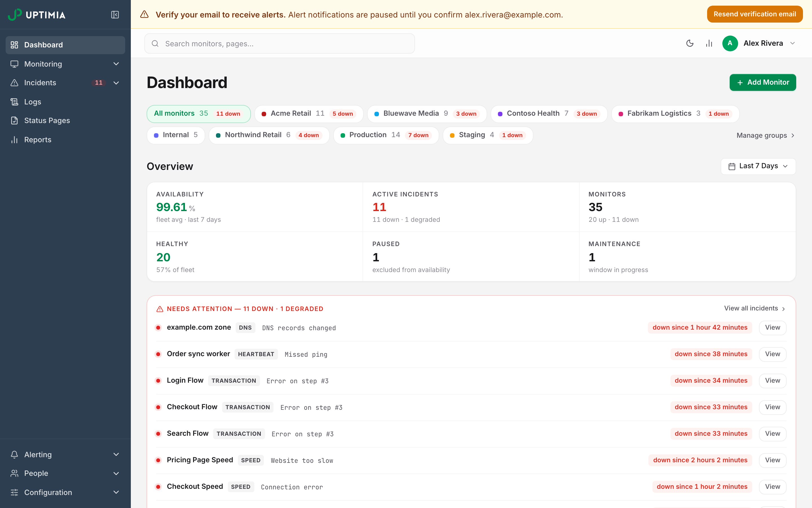Open the Manage groups link

(765, 135)
